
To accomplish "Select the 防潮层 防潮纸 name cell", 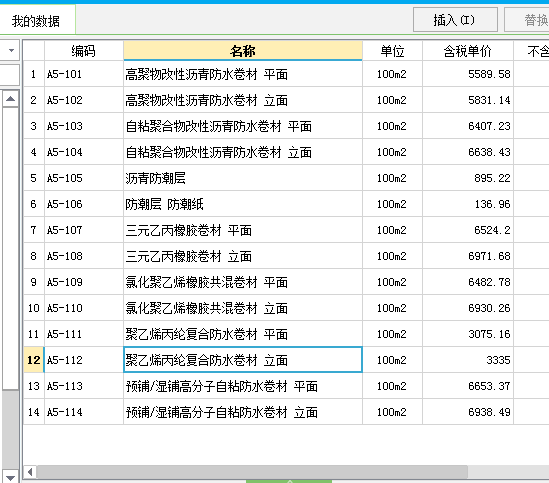I will 243,204.
